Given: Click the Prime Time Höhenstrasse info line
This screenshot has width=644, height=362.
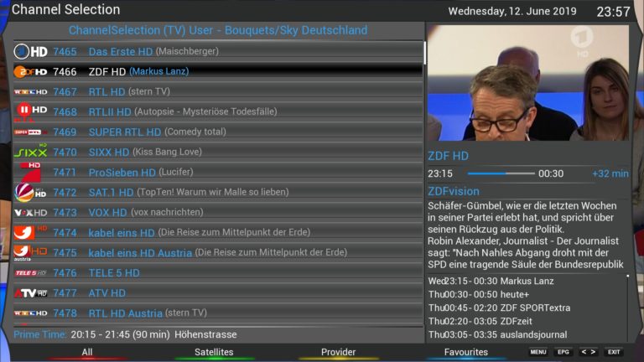Looking at the screenshot, I should click(125, 334).
